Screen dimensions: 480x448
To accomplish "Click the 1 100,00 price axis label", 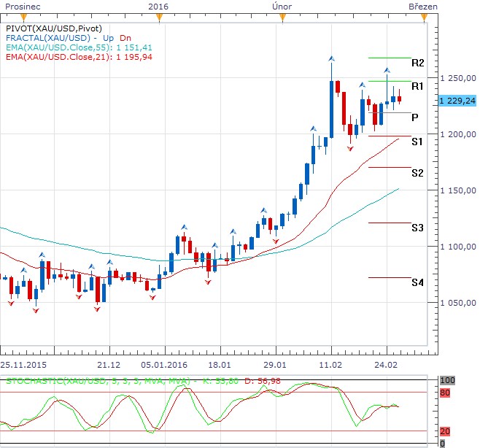I will coord(458,247).
